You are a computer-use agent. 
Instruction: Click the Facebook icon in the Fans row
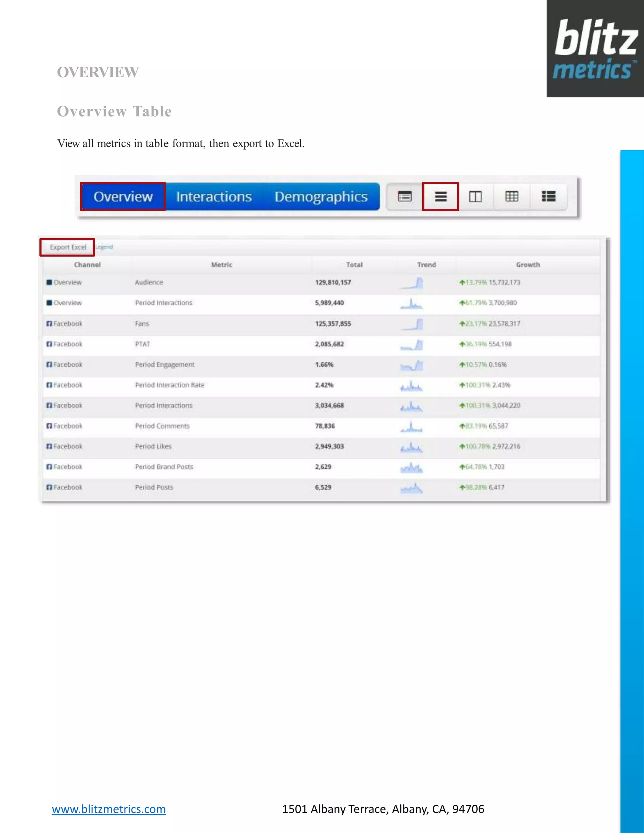pyautogui.click(x=49, y=323)
